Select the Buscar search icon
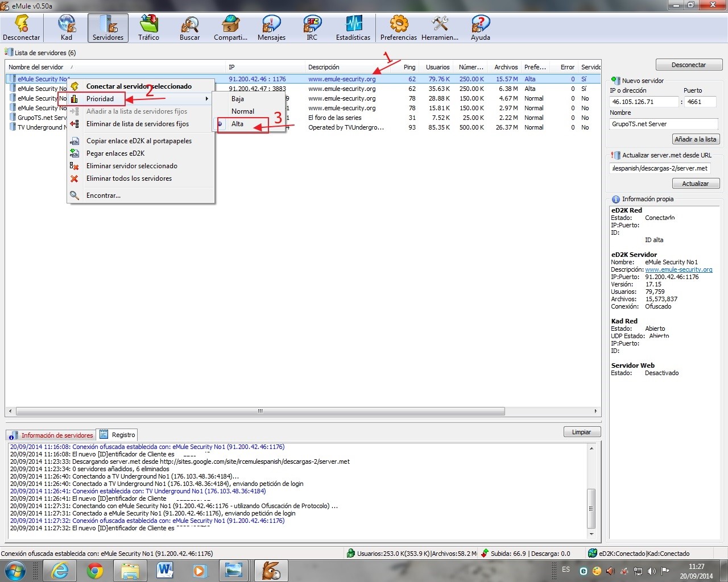This screenshot has width=728, height=582. coord(189,27)
